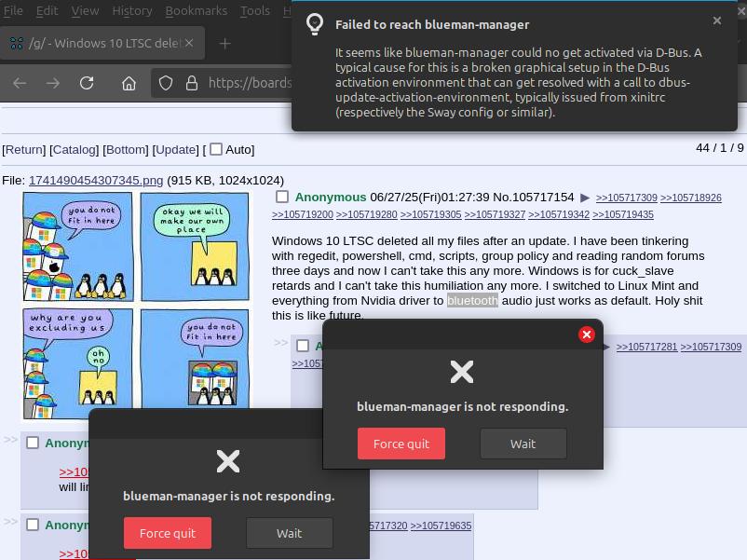Viewport: 747px width, 560px height.
Task: Check the first reply's checkbox under the post
Action: 303,346
